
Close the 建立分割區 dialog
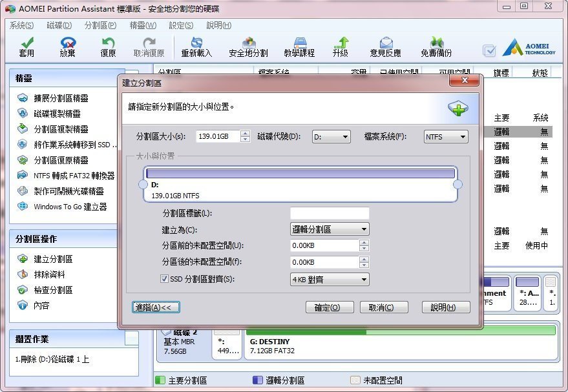pos(464,80)
